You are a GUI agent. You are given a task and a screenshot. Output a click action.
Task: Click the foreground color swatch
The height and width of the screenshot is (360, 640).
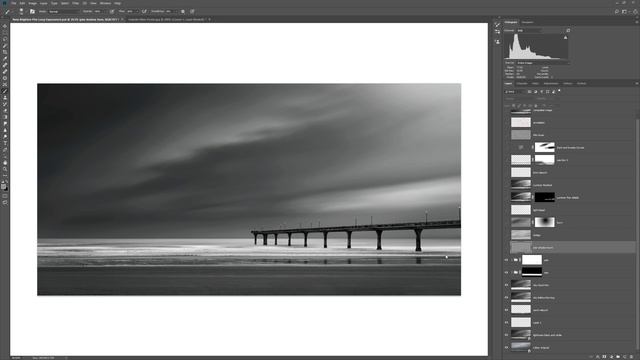(4, 186)
